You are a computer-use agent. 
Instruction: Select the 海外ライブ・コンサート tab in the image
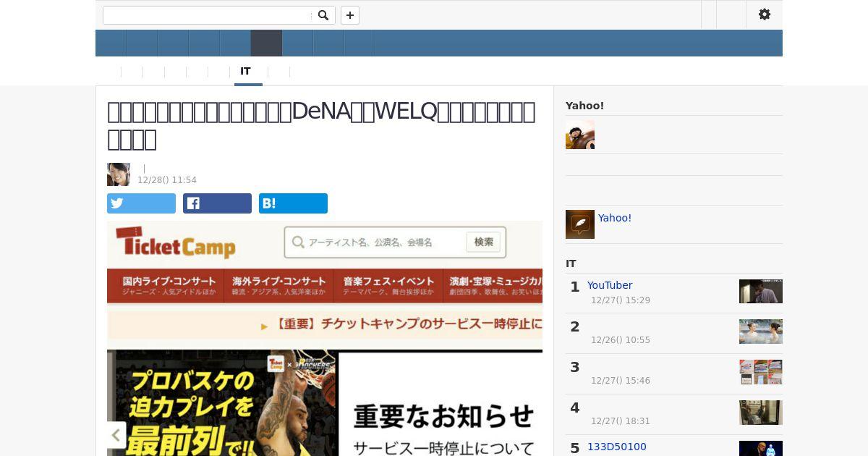tap(279, 286)
